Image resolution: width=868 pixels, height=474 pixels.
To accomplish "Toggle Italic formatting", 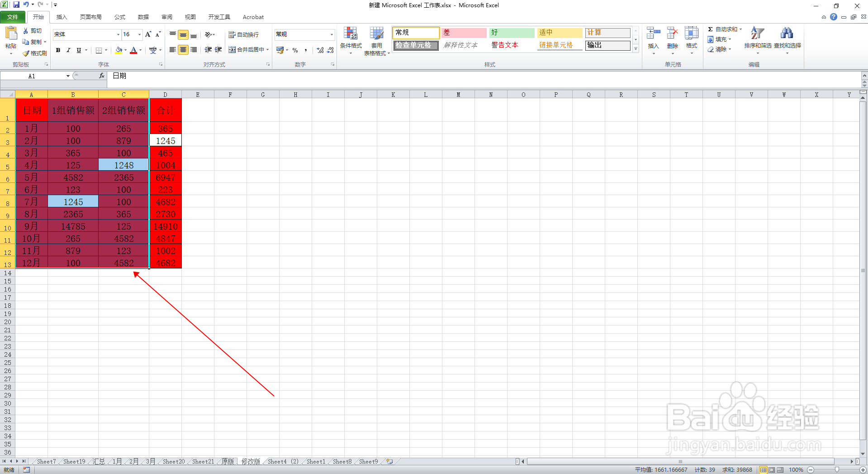I will pyautogui.click(x=68, y=50).
